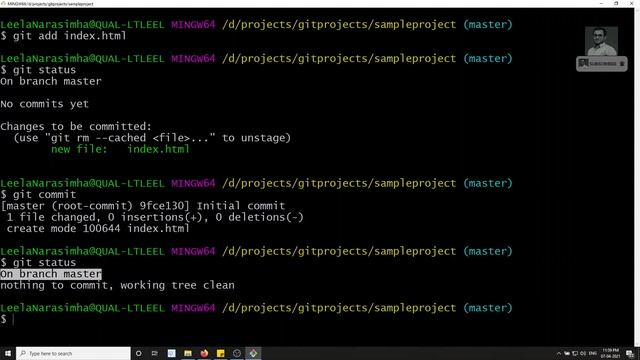The height and width of the screenshot is (360, 640).
Task: Launch Firefox from the taskbar
Action: pyautogui.click(x=204, y=353)
